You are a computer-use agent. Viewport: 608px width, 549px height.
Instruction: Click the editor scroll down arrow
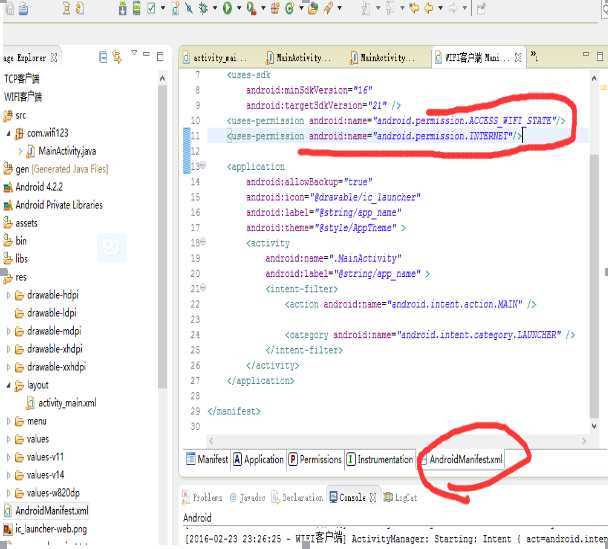(x=594, y=426)
